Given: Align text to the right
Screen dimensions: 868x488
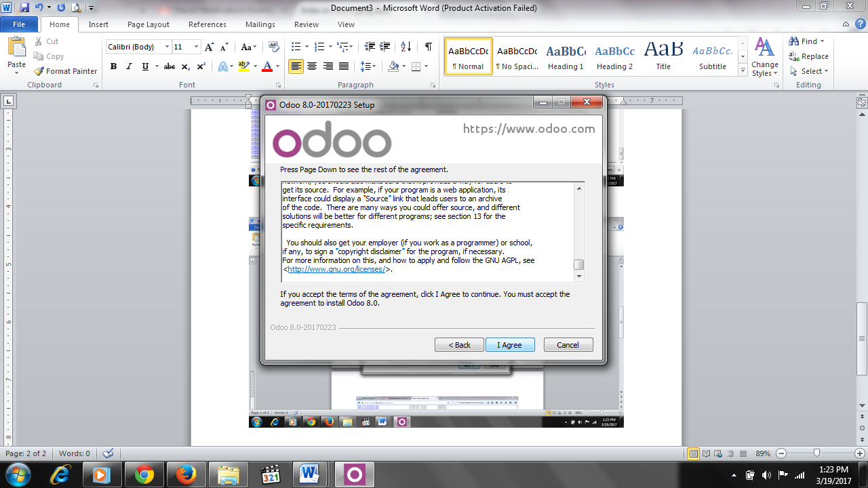Looking at the screenshot, I should [x=328, y=66].
